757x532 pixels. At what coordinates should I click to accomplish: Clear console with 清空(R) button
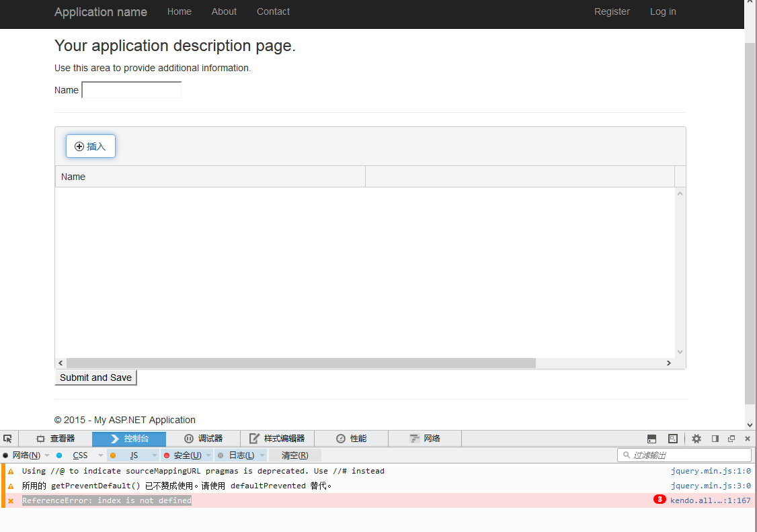click(295, 455)
